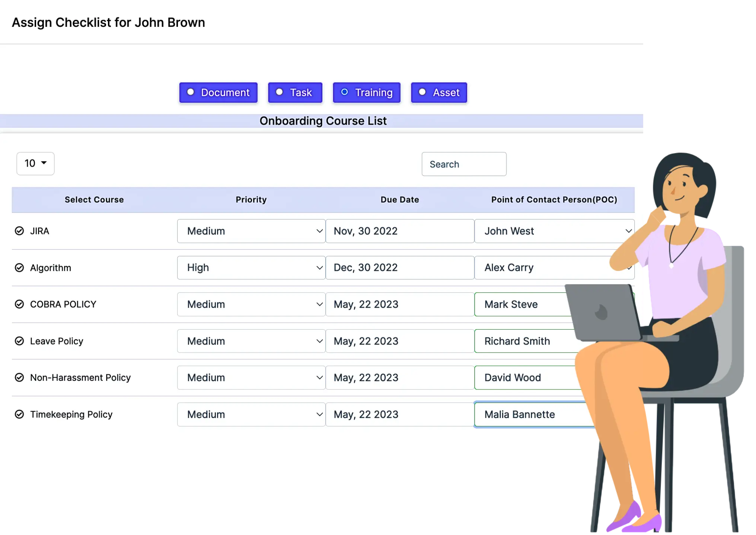
Task: Toggle the Document radio button
Action: point(191,93)
